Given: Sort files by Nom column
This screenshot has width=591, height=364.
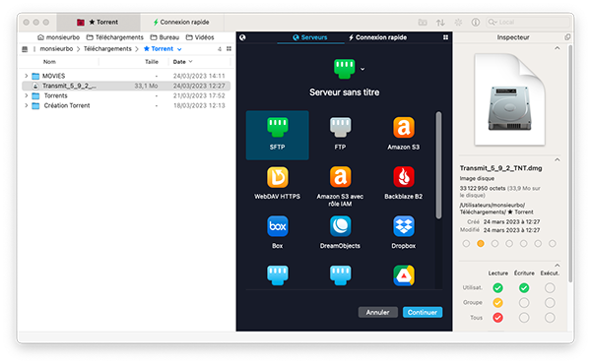Looking at the screenshot, I should pos(49,62).
